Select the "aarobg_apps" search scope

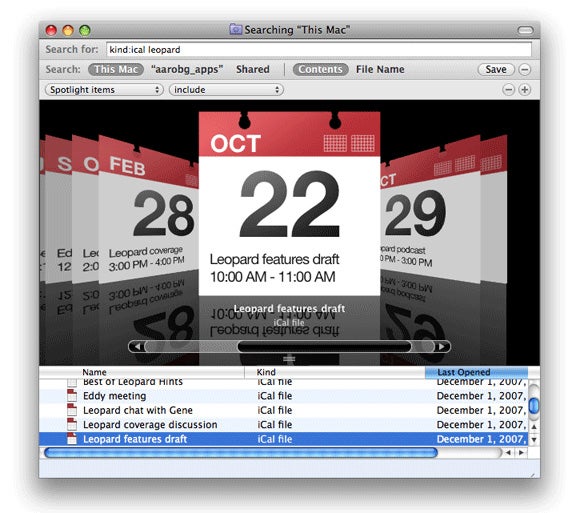click(187, 70)
